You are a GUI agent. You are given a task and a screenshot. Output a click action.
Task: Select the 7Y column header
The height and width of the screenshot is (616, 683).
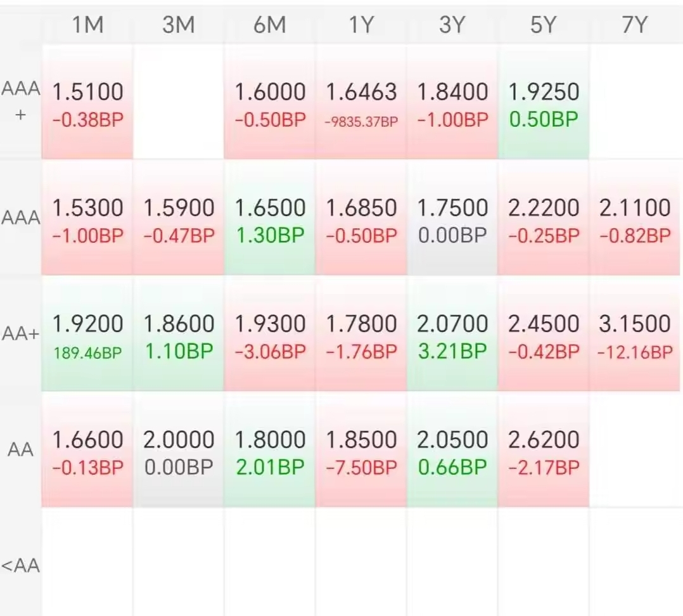coord(635,25)
